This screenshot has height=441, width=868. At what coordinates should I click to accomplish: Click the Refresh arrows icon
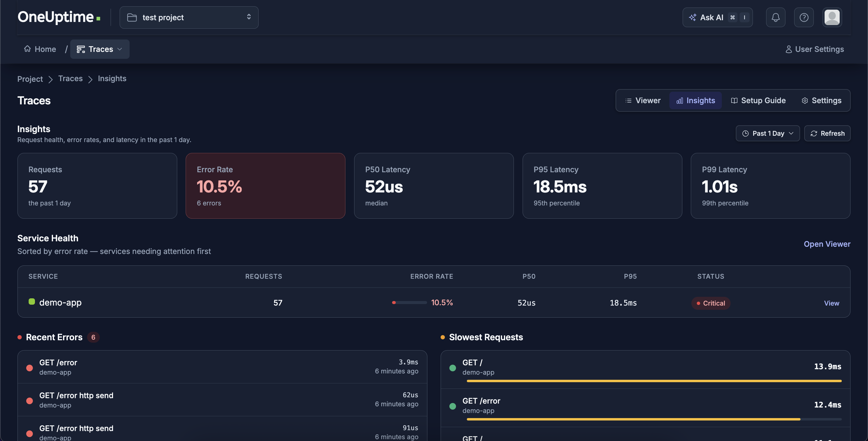pos(814,134)
